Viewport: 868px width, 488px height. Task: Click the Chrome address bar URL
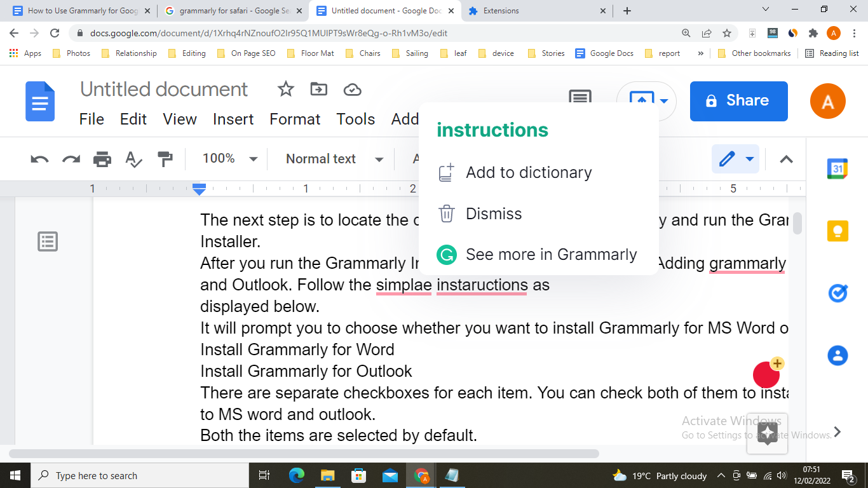tap(269, 33)
